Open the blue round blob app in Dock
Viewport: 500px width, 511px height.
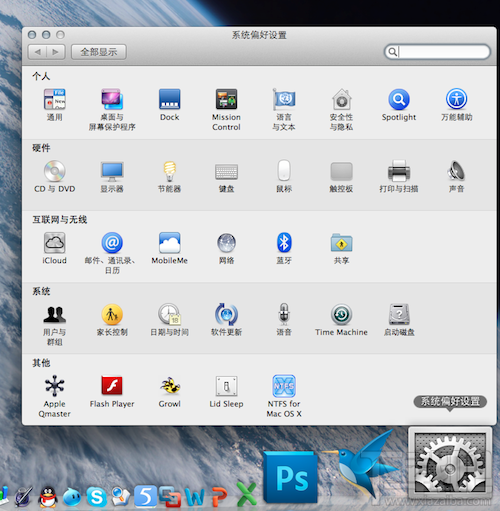pos(72,497)
